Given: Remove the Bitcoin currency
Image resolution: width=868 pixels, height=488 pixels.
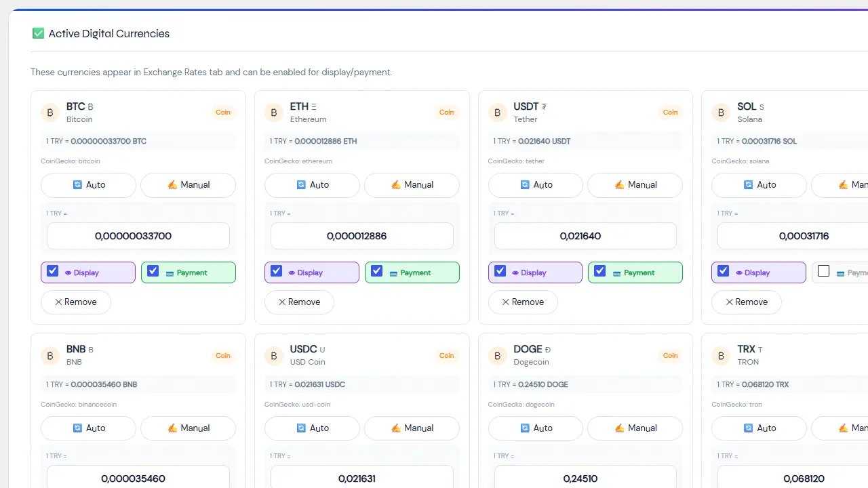Looking at the screenshot, I should (x=76, y=302).
